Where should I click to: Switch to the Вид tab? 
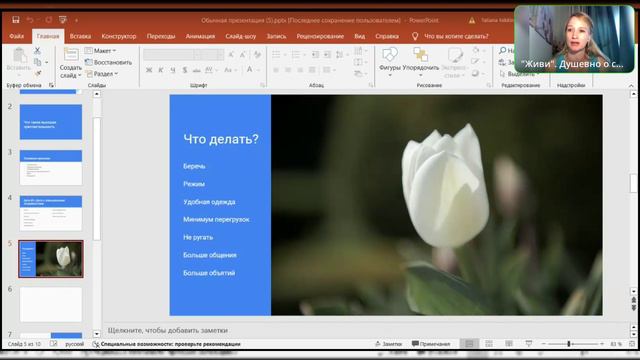click(360, 36)
